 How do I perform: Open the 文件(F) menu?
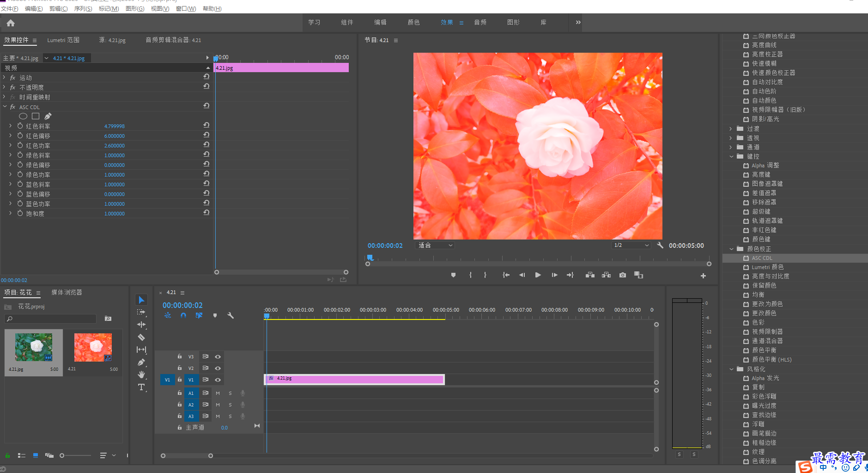coord(10,8)
